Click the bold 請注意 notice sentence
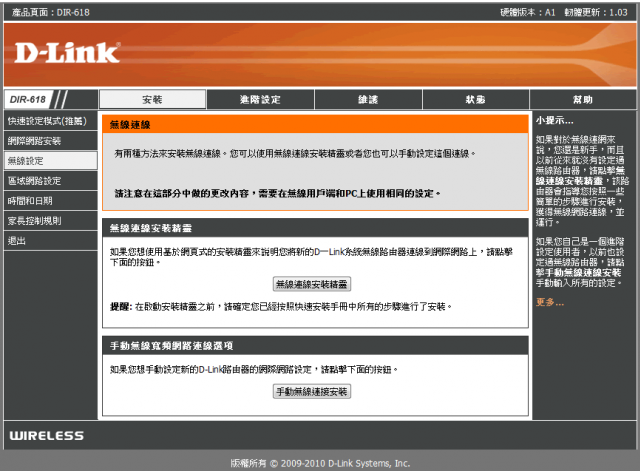The height and width of the screenshot is (471, 640). (278, 193)
